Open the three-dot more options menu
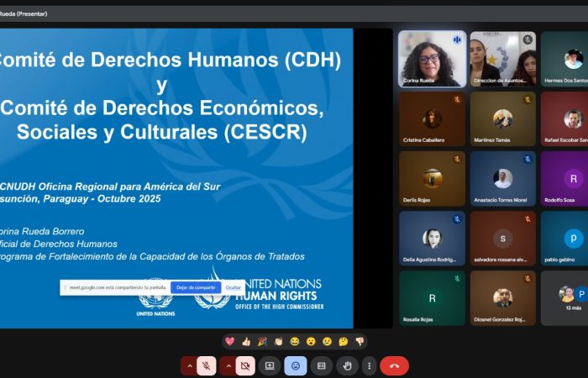 tap(370, 365)
